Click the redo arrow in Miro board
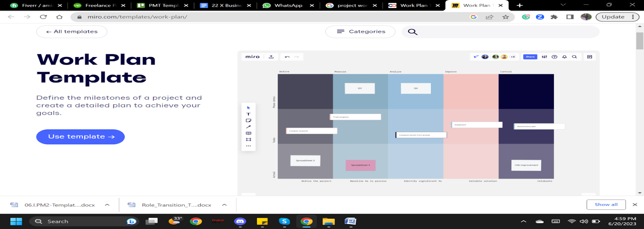Viewport: 644px width, 229px height. pyautogui.click(x=296, y=57)
